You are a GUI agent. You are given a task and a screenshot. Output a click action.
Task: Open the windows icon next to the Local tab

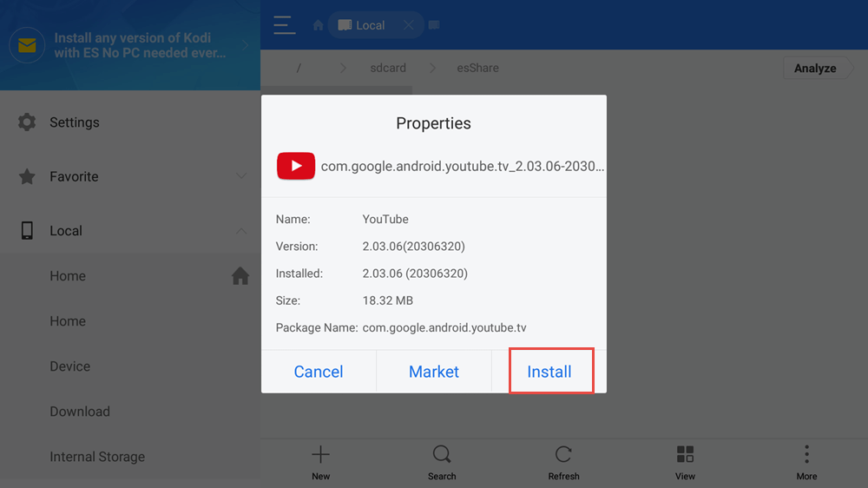[434, 25]
